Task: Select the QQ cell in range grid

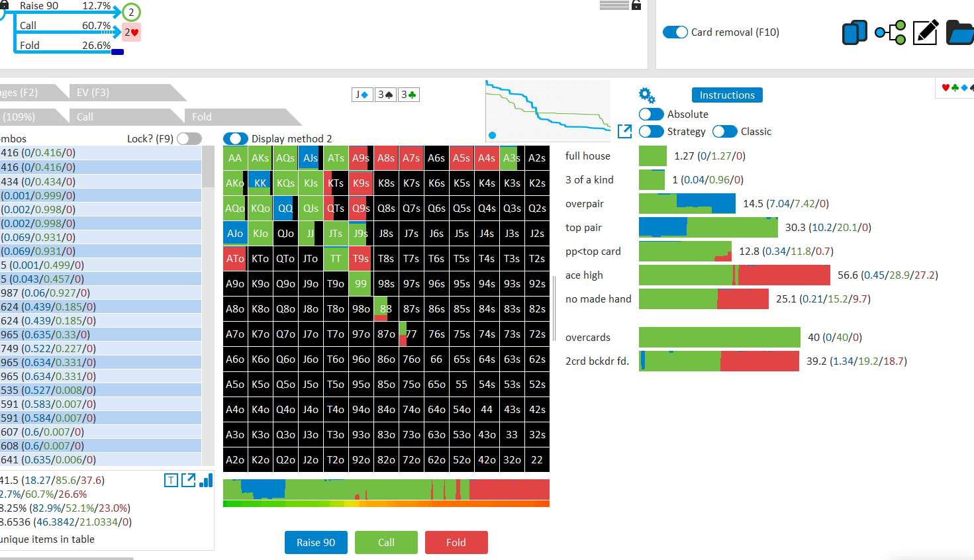Action: tap(285, 209)
